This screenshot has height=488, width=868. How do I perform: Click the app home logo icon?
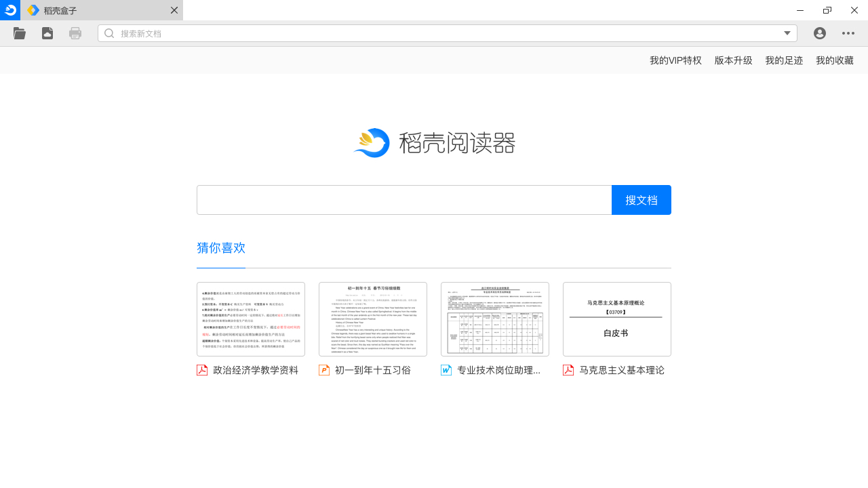tap(10, 10)
